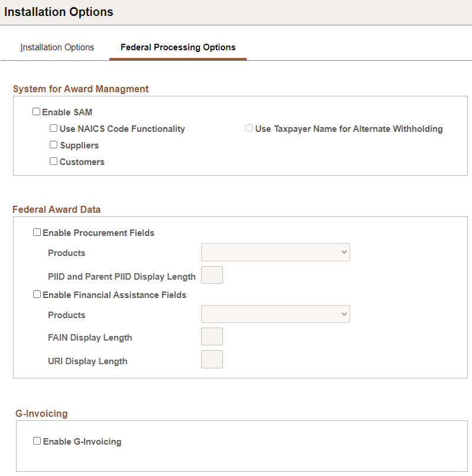Click the Federal Award Data section heading
Viewport: 472px width, 476px height.
tap(56, 209)
